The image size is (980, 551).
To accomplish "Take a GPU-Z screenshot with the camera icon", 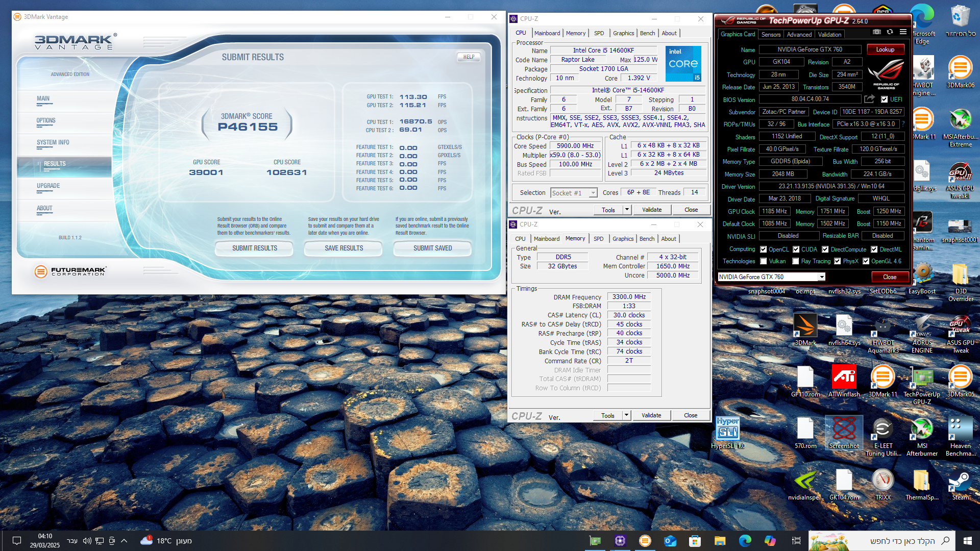I will [876, 32].
